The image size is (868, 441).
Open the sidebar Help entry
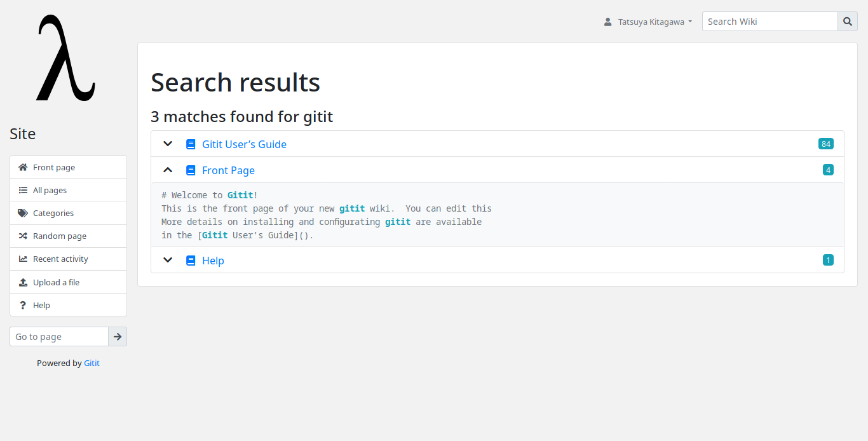(68, 305)
